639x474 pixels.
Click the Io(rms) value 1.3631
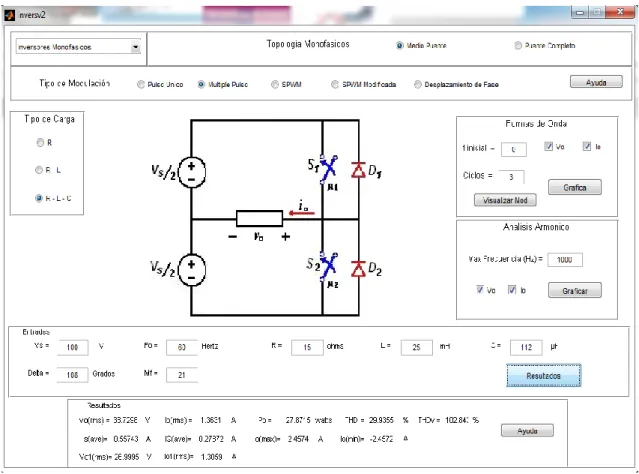pyautogui.click(x=210, y=420)
